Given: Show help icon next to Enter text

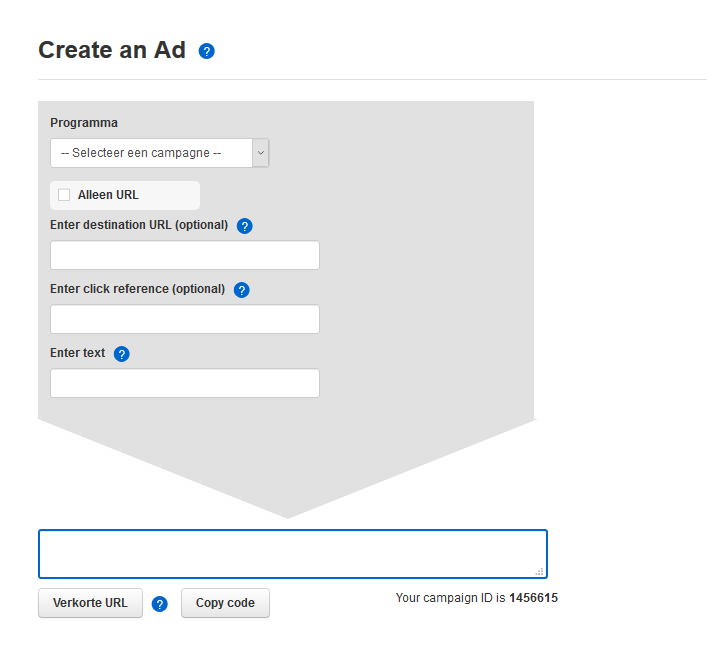Looking at the screenshot, I should [122, 354].
